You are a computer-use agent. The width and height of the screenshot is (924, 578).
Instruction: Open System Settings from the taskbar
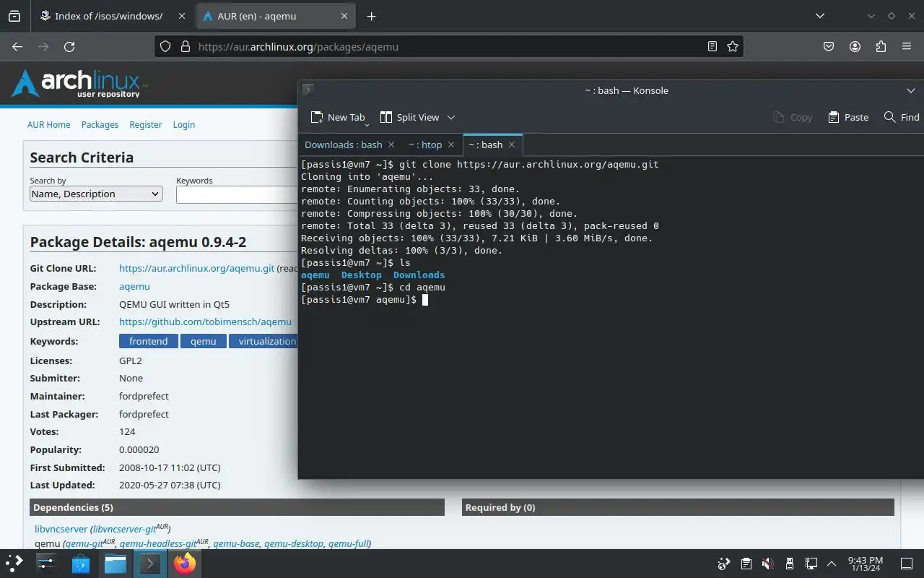(46, 564)
